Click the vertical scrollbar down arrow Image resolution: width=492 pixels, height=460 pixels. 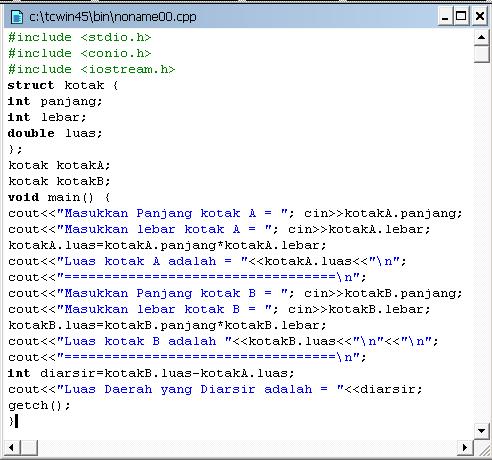click(481, 431)
